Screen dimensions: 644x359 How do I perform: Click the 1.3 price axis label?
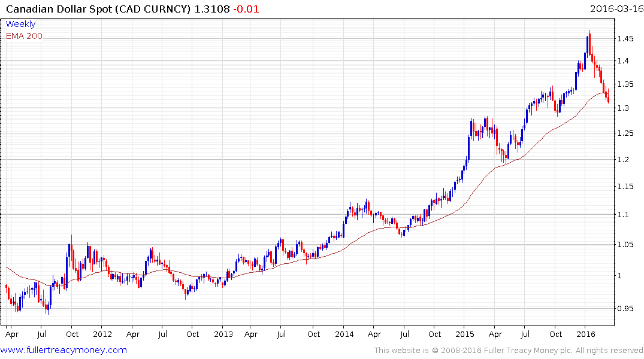click(623, 108)
